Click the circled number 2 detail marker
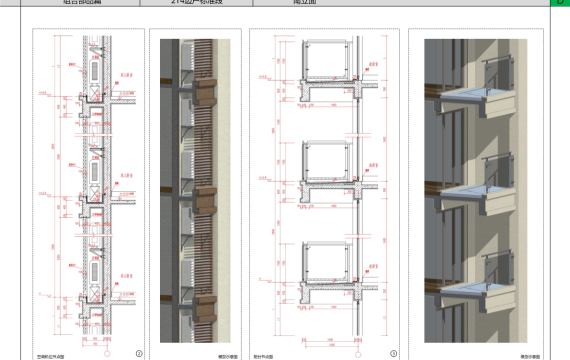 click(139, 353)
